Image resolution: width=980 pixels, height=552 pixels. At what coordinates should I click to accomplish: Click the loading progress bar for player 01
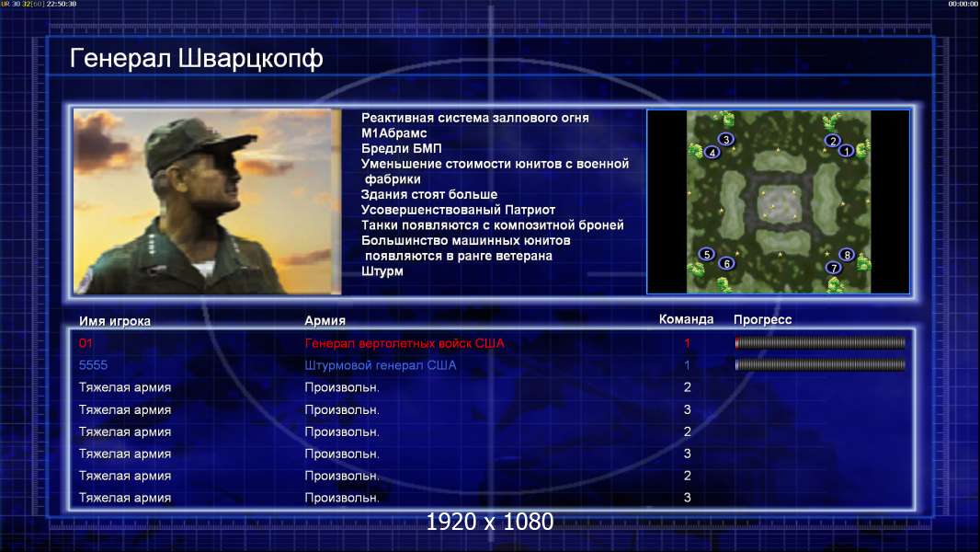(x=820, y=342)
